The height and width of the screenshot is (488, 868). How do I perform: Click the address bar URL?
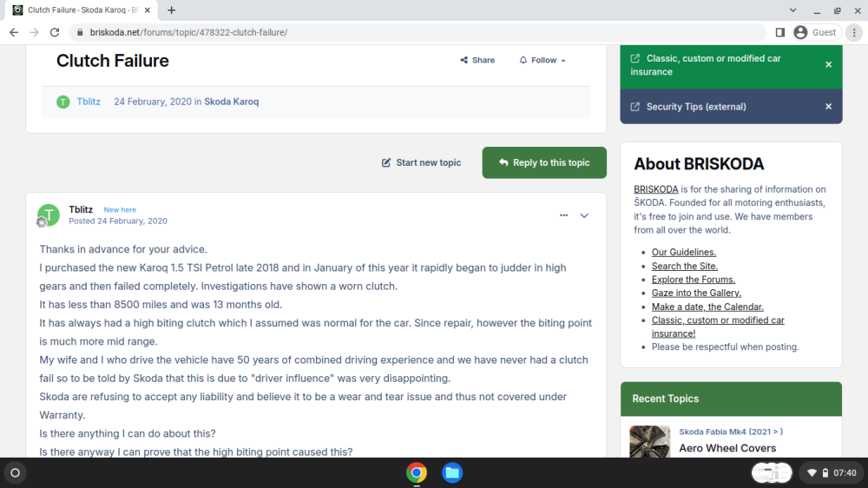188,33
